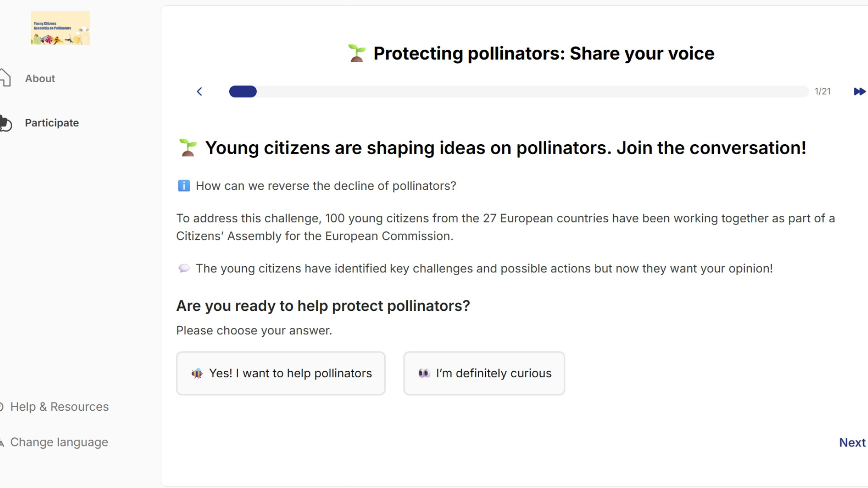The image size is (868, 488).
Task: Click the eyes emoji in the curious answer
Action: [x=424, y=374]
